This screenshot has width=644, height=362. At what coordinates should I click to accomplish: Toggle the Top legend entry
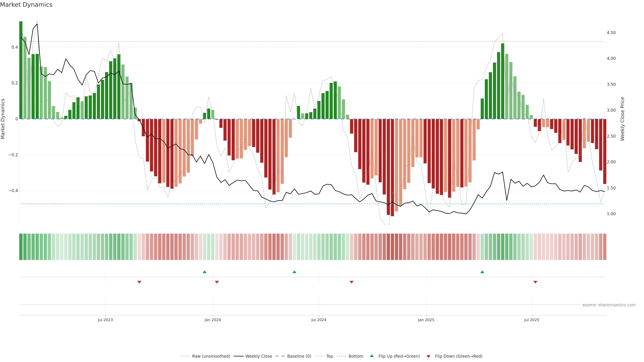[330, 356]
